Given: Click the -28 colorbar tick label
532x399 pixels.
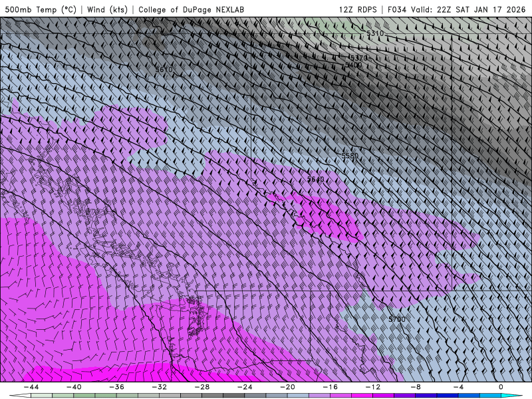Looking at the screenshot, I should [202, 387].
